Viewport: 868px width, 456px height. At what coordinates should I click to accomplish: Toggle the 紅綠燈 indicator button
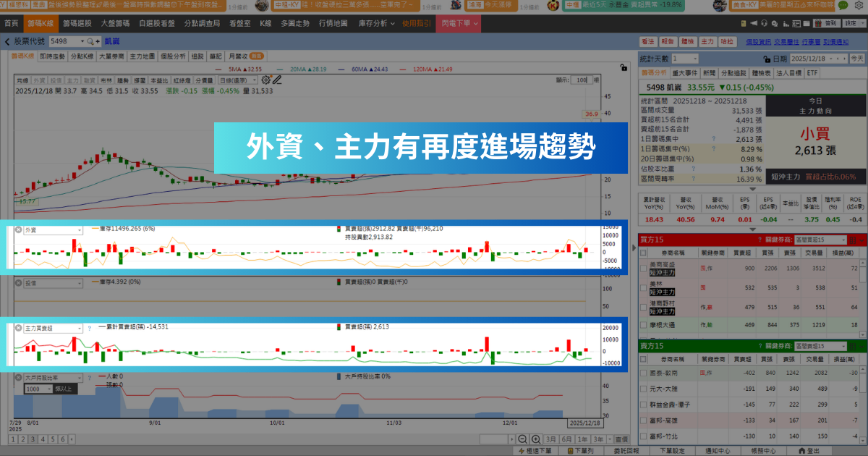[181, 80]
